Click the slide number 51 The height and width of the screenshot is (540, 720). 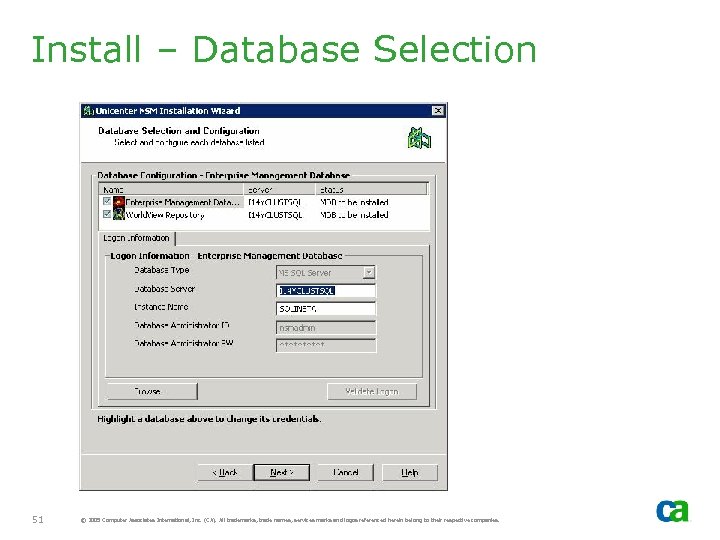coord(38,520)
